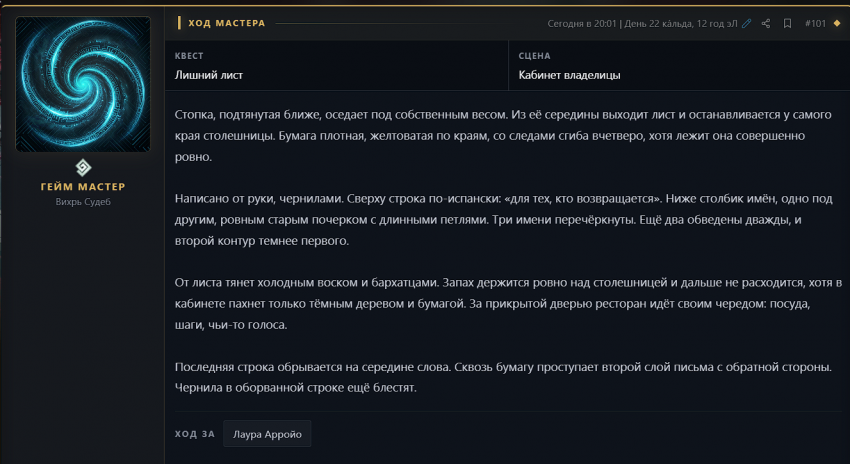Open ГЕЙМ МАСТЕР profile
The image size is (850, 464).
(x=83, y=186)
